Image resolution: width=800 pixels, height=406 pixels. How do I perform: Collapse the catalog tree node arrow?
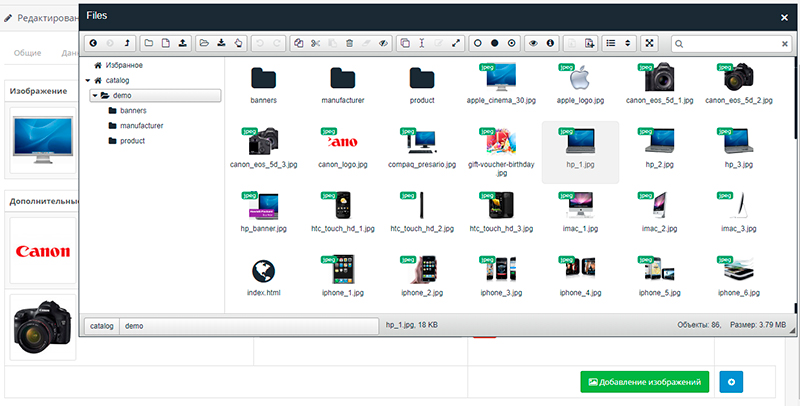88,80
